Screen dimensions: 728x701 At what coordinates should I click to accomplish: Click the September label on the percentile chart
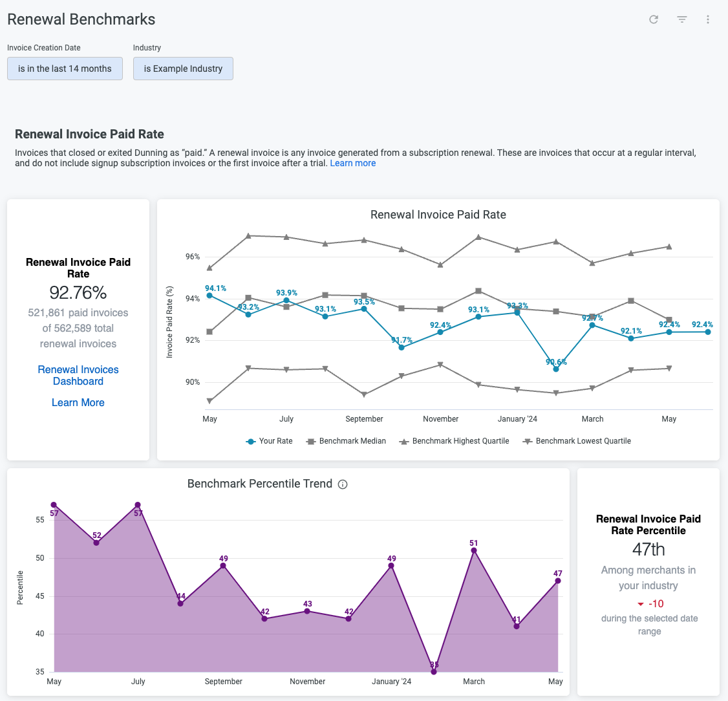point(223,682)
